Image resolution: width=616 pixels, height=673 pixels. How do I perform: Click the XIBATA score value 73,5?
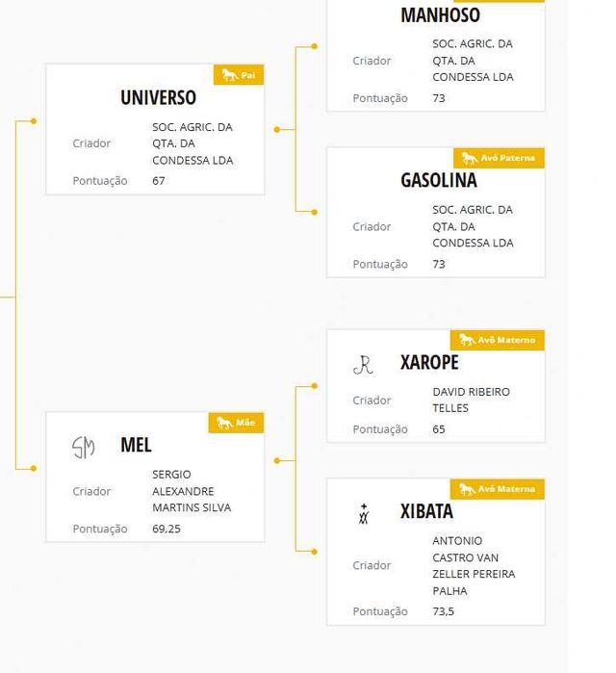click(443, 611)
